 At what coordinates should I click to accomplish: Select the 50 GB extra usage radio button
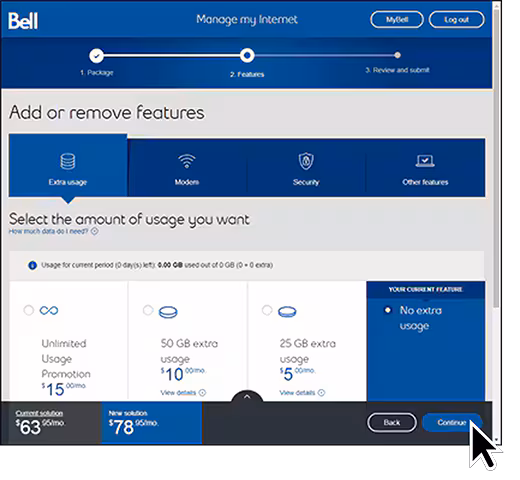pyautogui.click(x=148, y=310)
